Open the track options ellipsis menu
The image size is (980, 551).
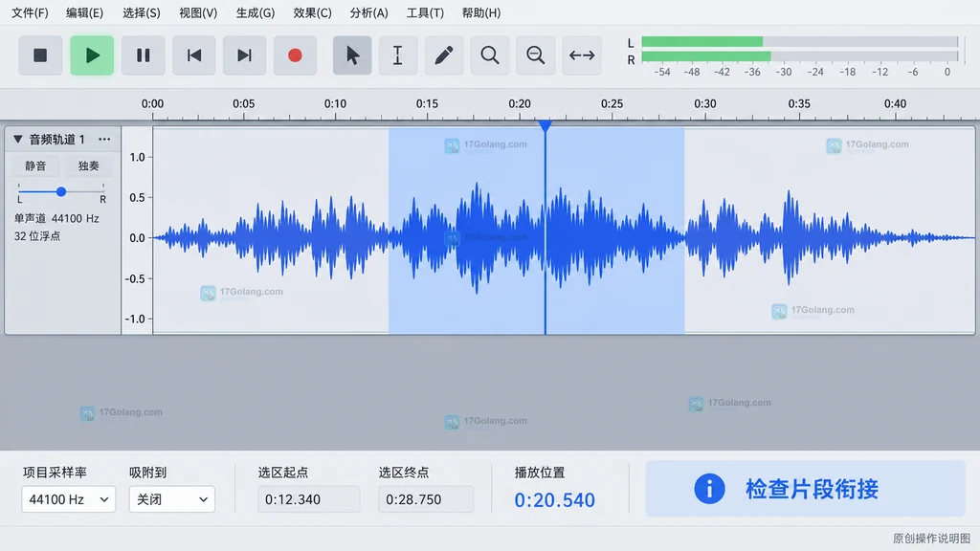click(104, 140)
